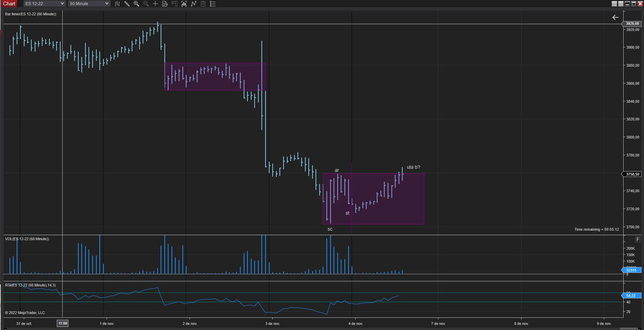The image size is (644, 330).
Task: Click the VOL(ES 12-22 (60 Minute)) label
Action: tap(27, 239)
